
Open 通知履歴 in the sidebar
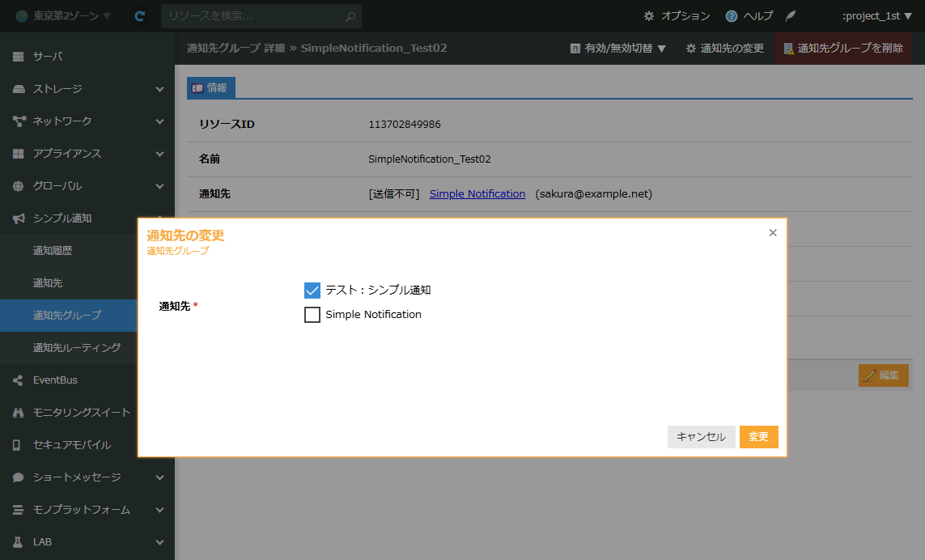point(53,251)
